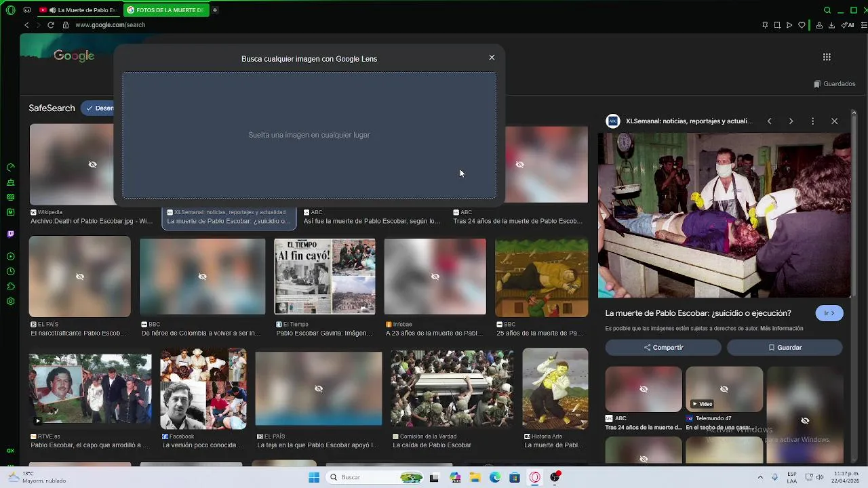Viewport: 868px width, 488px height.
Task: Click the site padlock security icon
Action: pos(66,25)
